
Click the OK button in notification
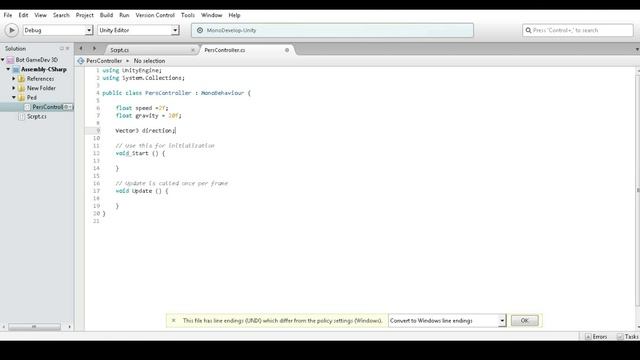pyautogui.click(x=524, y=320)
